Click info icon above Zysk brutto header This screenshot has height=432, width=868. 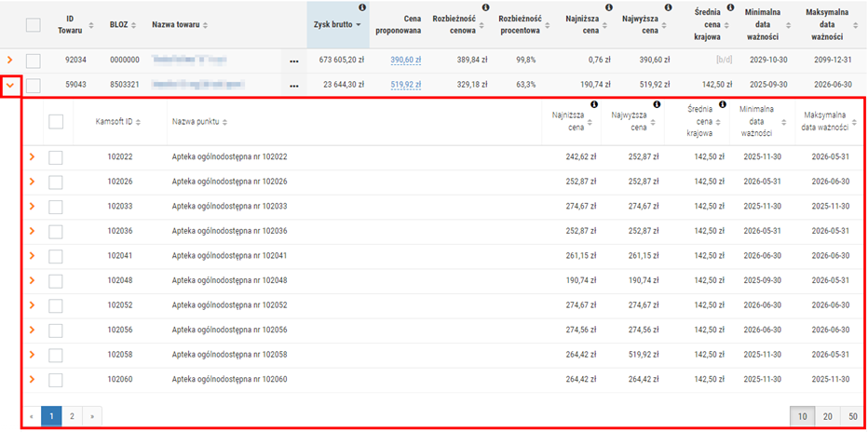(362, 7)
